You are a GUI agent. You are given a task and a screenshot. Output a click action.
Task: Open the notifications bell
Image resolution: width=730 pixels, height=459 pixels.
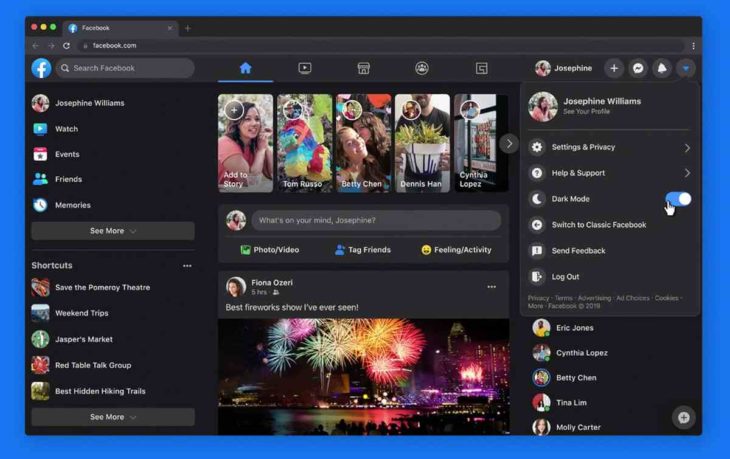click(662, 68)
